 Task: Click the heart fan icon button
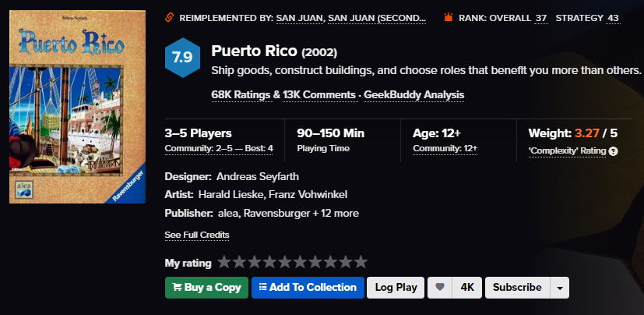coord(441,287)
